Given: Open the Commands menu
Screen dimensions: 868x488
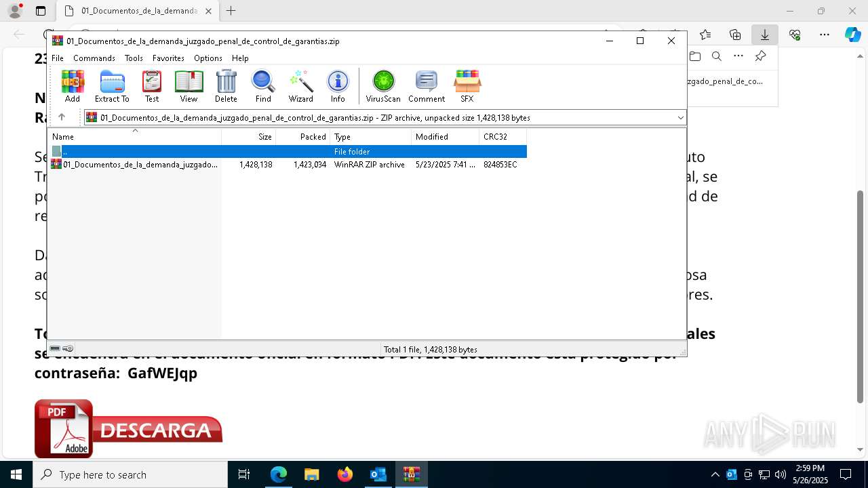Looking at the screenshot, I should (94, 58).
